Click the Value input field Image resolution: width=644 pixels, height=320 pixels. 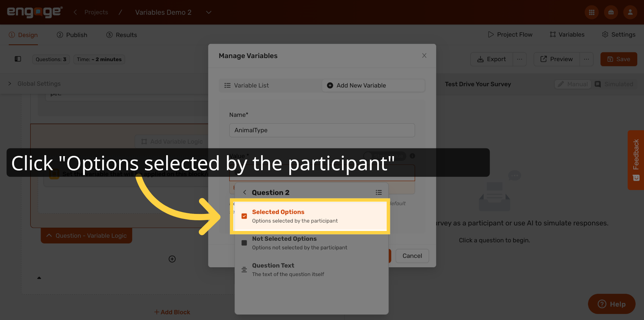point(322,173)
